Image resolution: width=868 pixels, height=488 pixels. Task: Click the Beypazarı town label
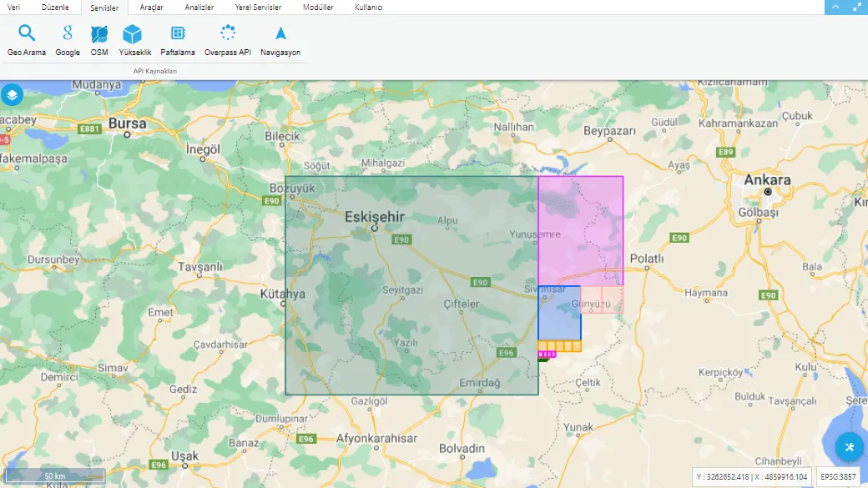(x=609, y=131)
